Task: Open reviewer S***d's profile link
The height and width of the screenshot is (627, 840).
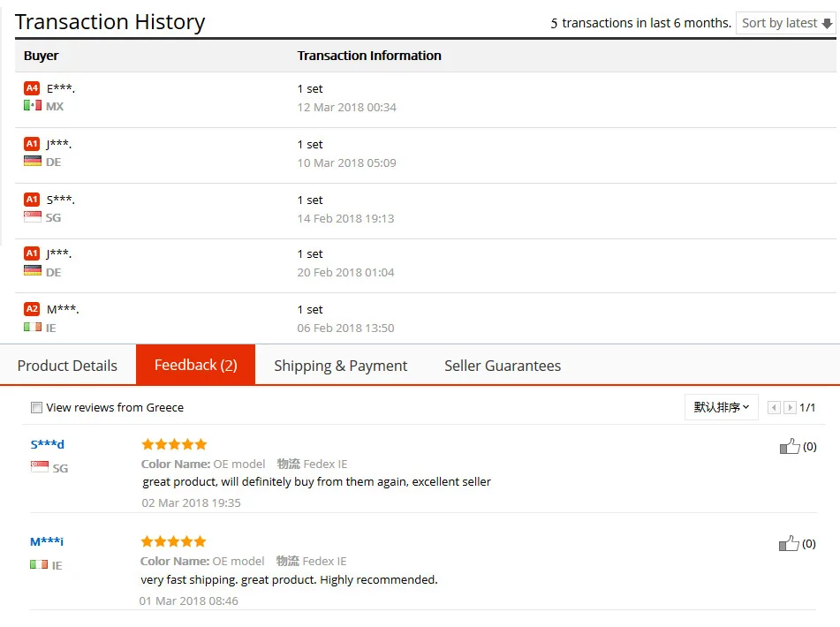Action: 47,444
